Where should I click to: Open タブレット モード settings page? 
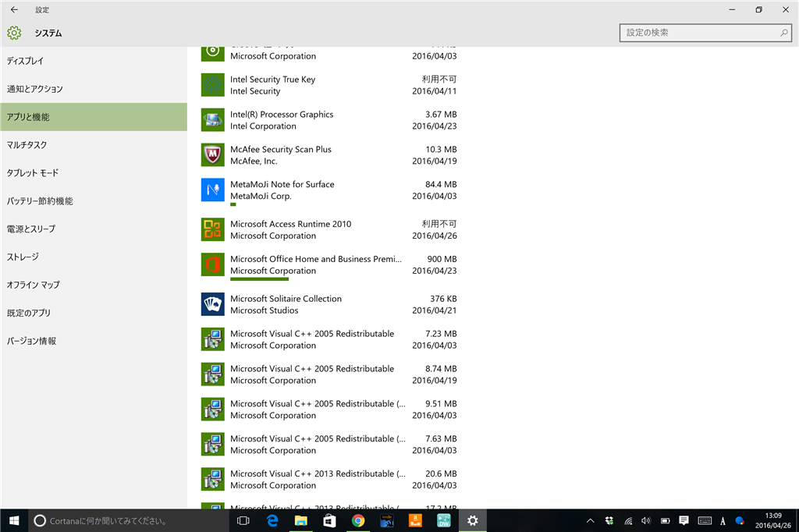(x=94, y=172)
